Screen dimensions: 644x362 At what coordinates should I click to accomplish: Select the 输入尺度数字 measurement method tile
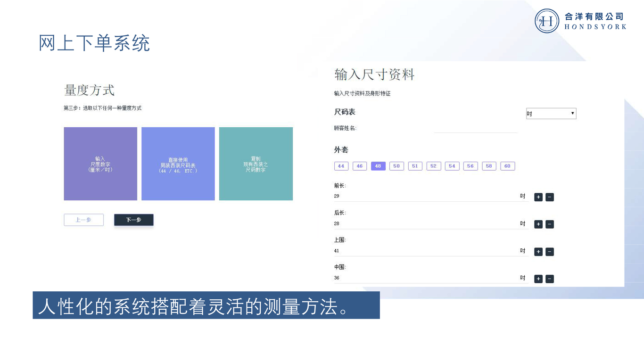[100, 164]
